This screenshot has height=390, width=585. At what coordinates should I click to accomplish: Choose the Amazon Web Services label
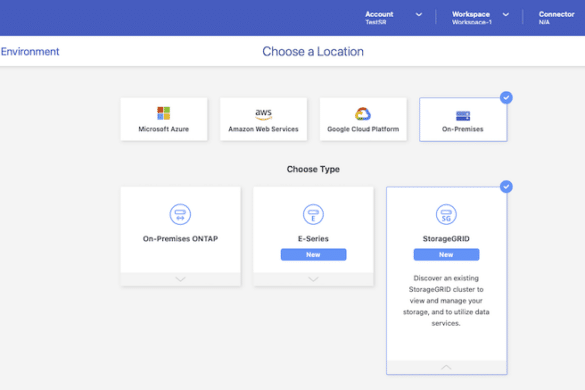point(263,129)
